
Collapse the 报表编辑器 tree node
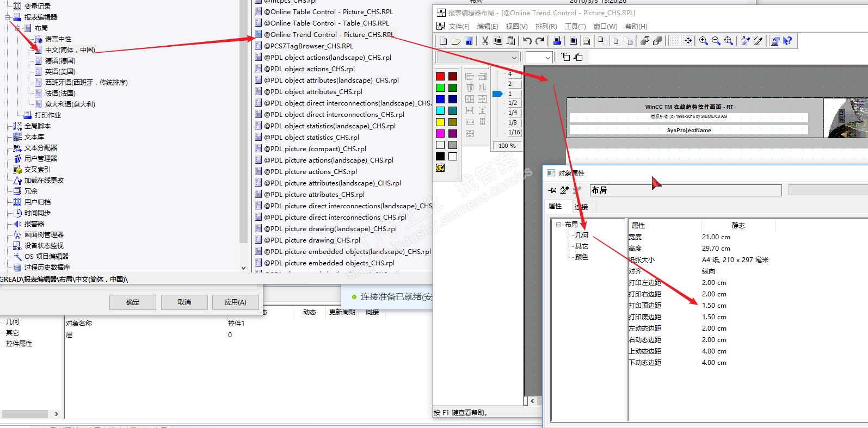coord(8,17)
